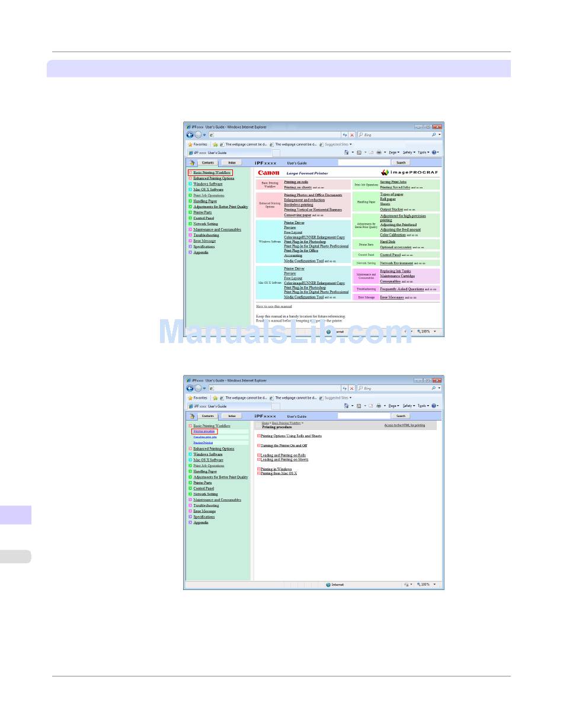Click Access to the HTML for printing link
This screenshot has height=728, width=563.
404,425
